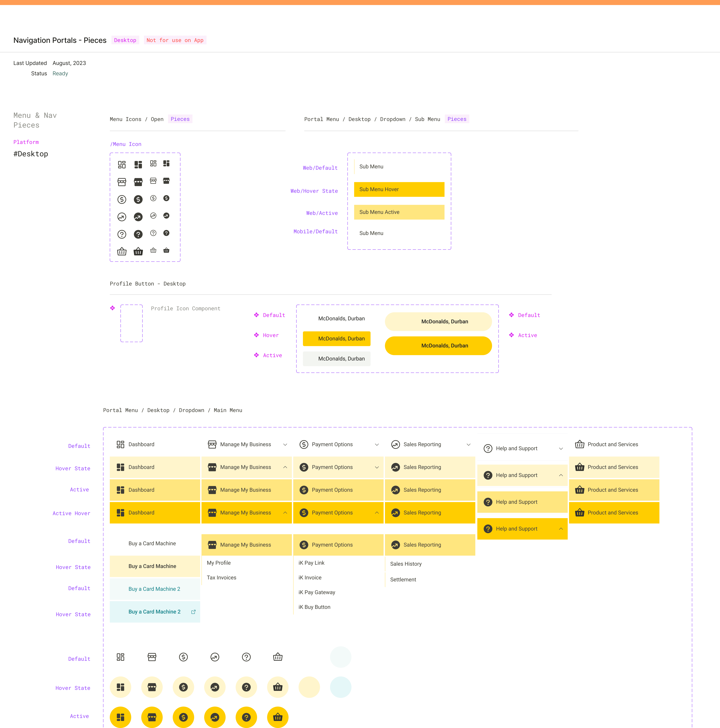The image size is (720, 728).
Task: Open the external link icon on Buy a Card Machine 2
Action: [x=193, y=612]
